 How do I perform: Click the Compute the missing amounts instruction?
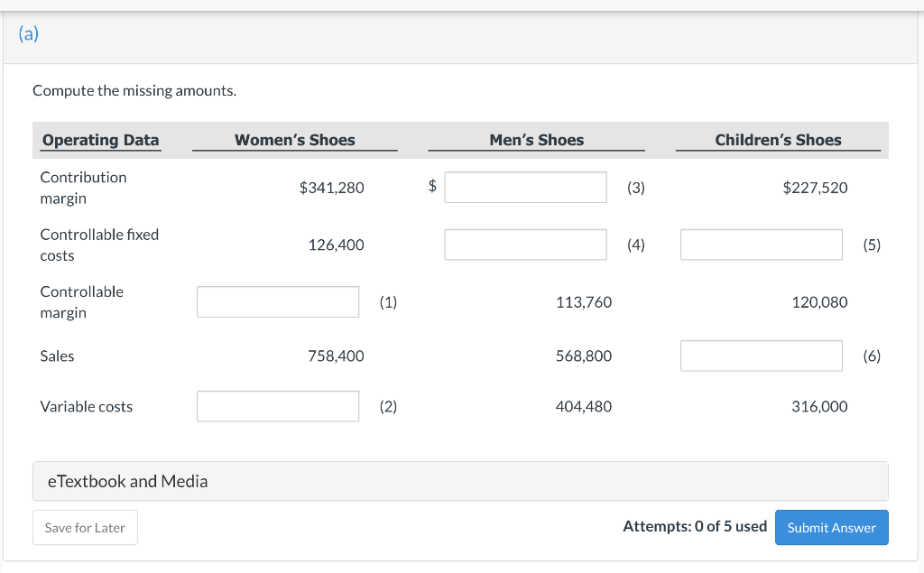pyautogui.click(x=134, y=91)
